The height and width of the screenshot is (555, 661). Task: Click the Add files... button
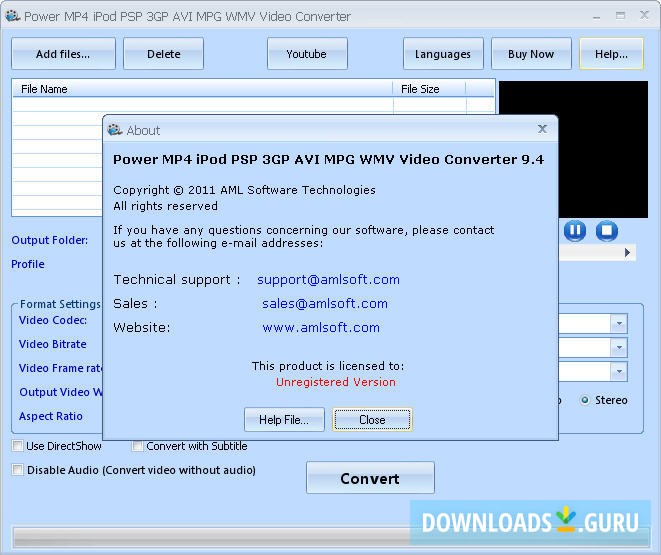tap(63, 54)
